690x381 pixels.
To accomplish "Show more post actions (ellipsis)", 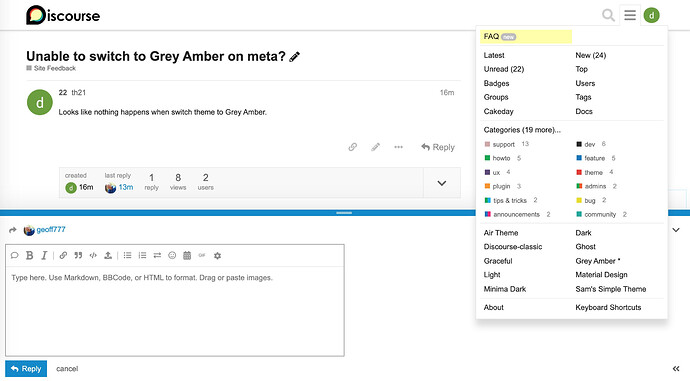I will pyautogui.click(x=398, y=147).
